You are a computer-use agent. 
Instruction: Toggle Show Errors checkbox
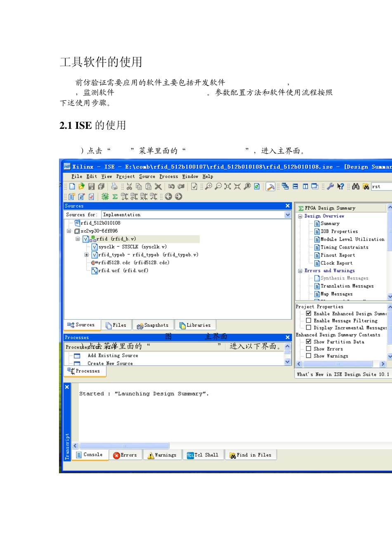pos(308,349)
